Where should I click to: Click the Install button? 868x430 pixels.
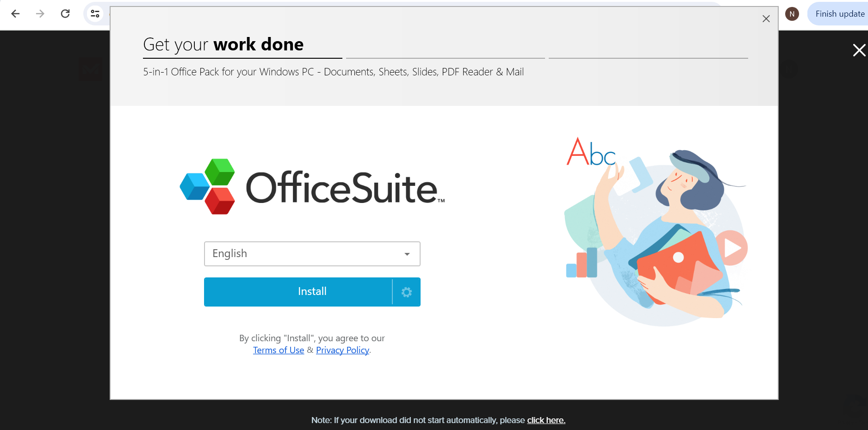coord(312,291)
